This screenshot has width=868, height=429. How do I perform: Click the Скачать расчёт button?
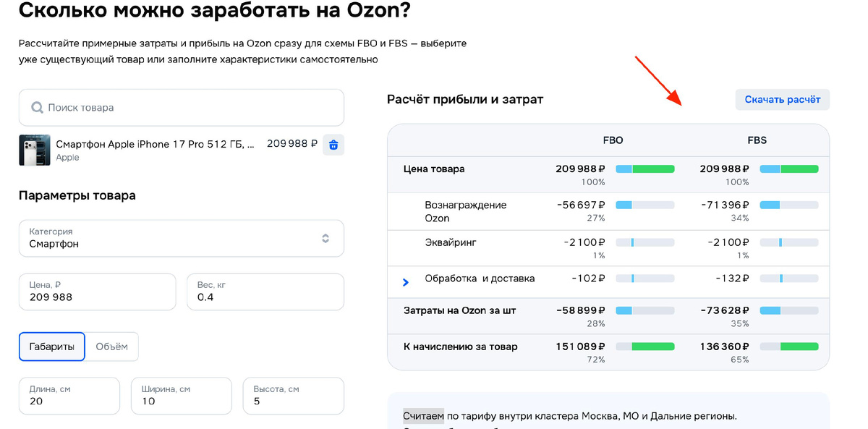point(783,100)
